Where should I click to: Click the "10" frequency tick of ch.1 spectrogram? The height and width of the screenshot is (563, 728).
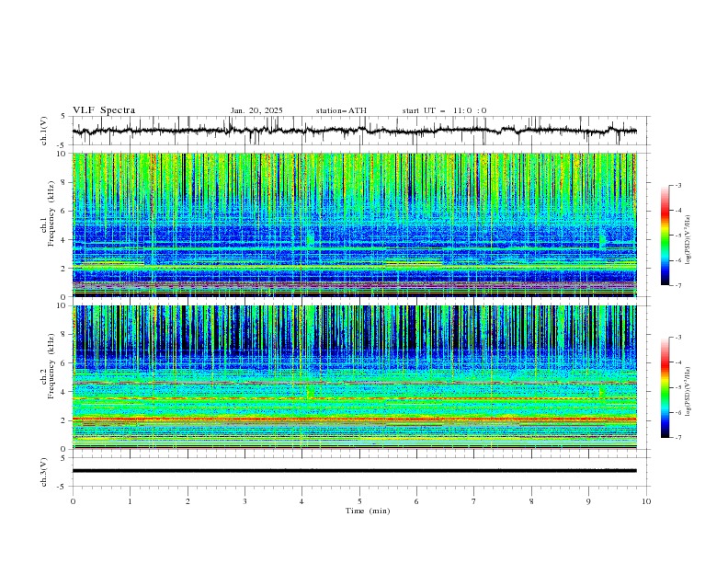(63, 154)
